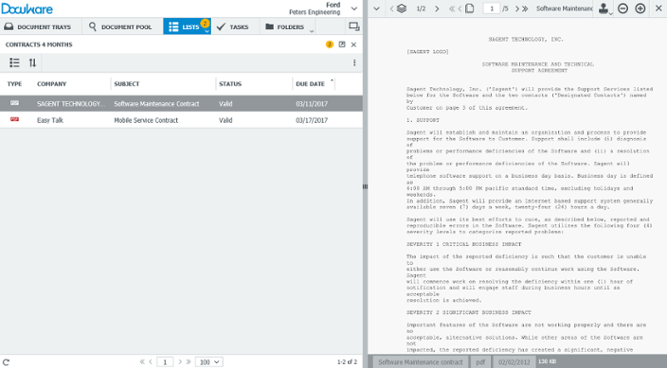Sort by the Status column header
667x368 pixels.
click(x=230, y=84)
